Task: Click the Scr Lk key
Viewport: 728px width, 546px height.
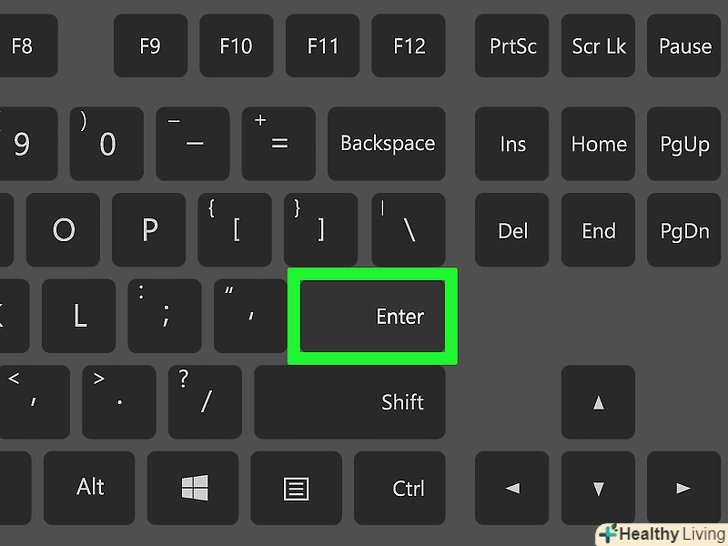Action: click(598, 46)
